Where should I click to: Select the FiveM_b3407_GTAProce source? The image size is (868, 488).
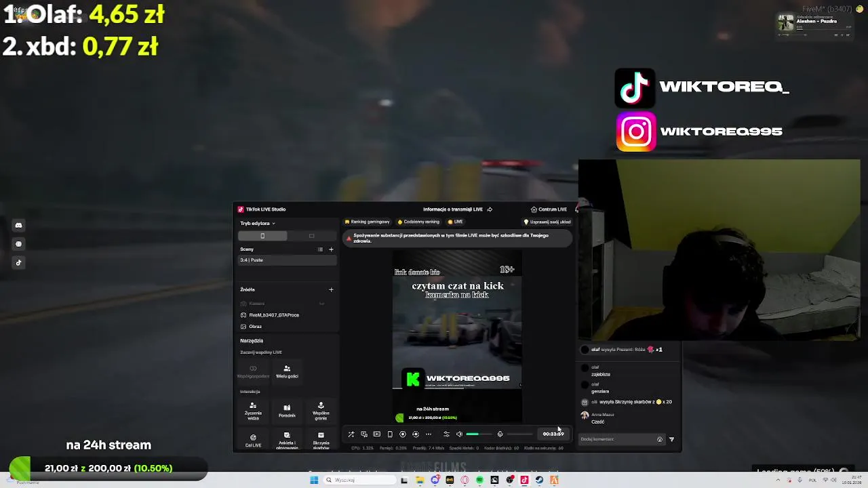pyautogui.click(x=287, y=315)
